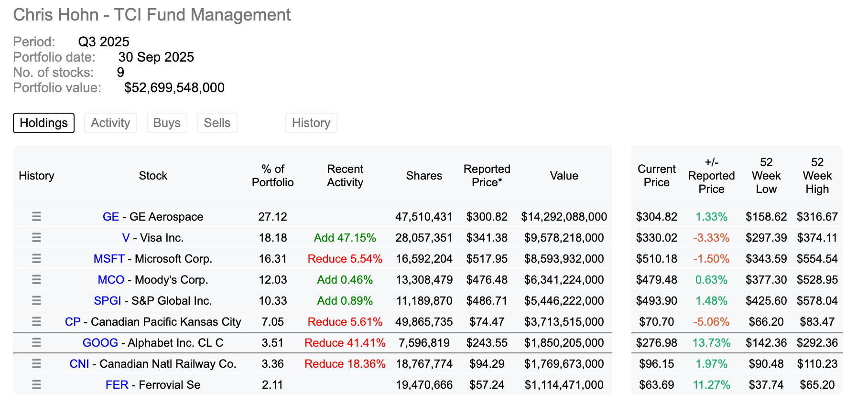Open Alphabet Inc. CL C history icon
This screenshot has width=868, height=404.
pyautogui.click(x=36, y=343)
